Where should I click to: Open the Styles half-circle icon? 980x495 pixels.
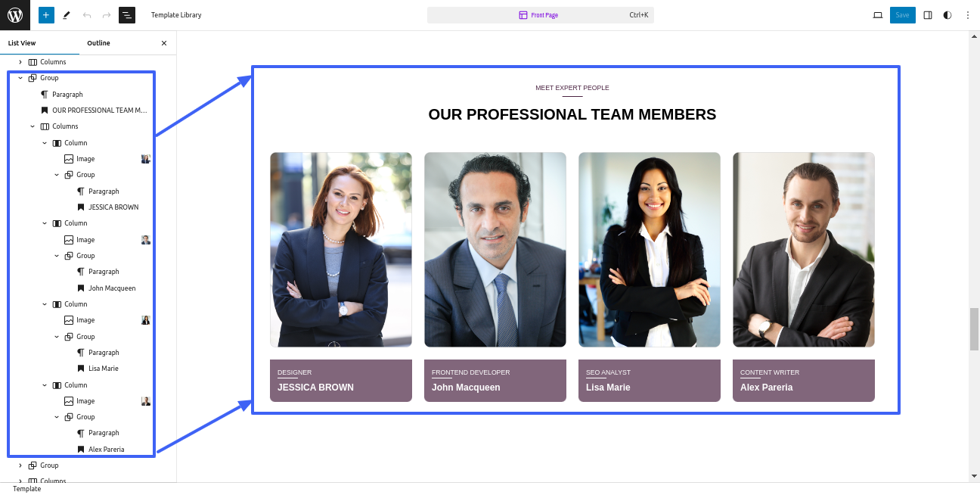(x=947, y=15)
